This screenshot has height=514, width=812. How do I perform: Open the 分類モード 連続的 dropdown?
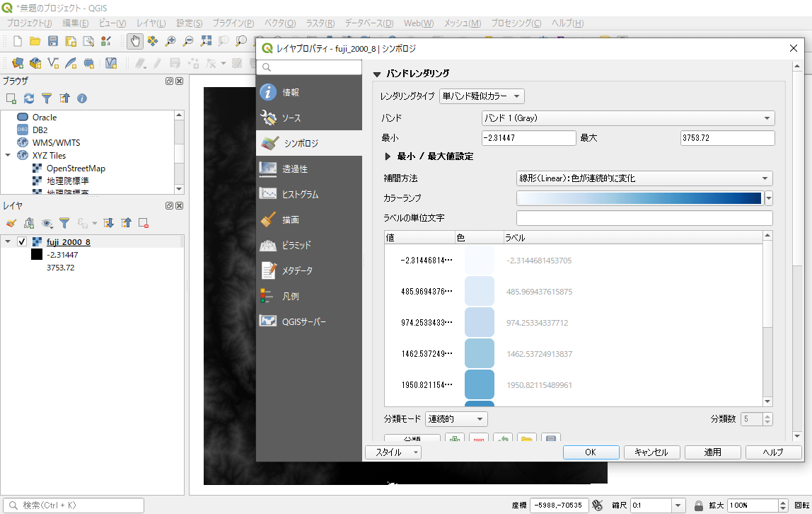click(456, 418)
